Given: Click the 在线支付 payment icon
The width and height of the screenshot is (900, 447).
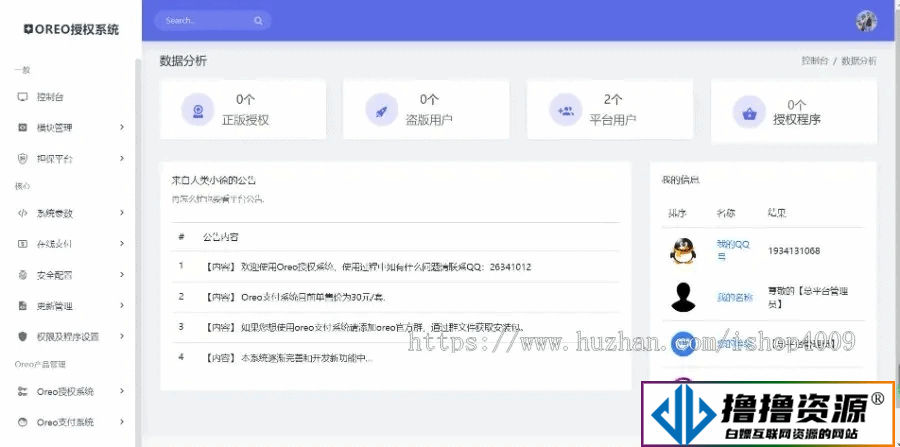Looking at the screenshot, I should tap(22, 244).
